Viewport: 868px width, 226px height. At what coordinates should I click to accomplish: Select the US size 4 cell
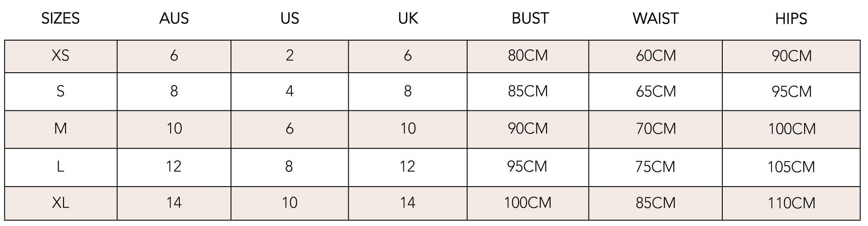(289, 91)
